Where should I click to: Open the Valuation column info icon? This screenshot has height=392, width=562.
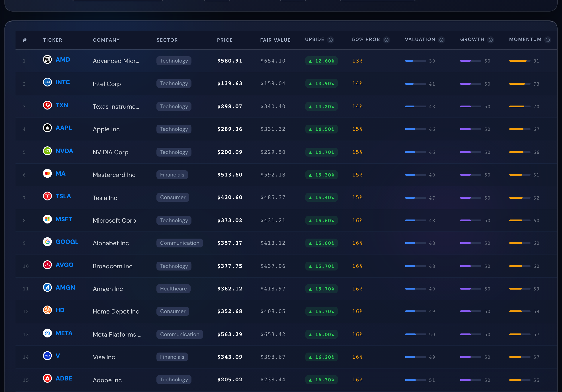point(441,40)
